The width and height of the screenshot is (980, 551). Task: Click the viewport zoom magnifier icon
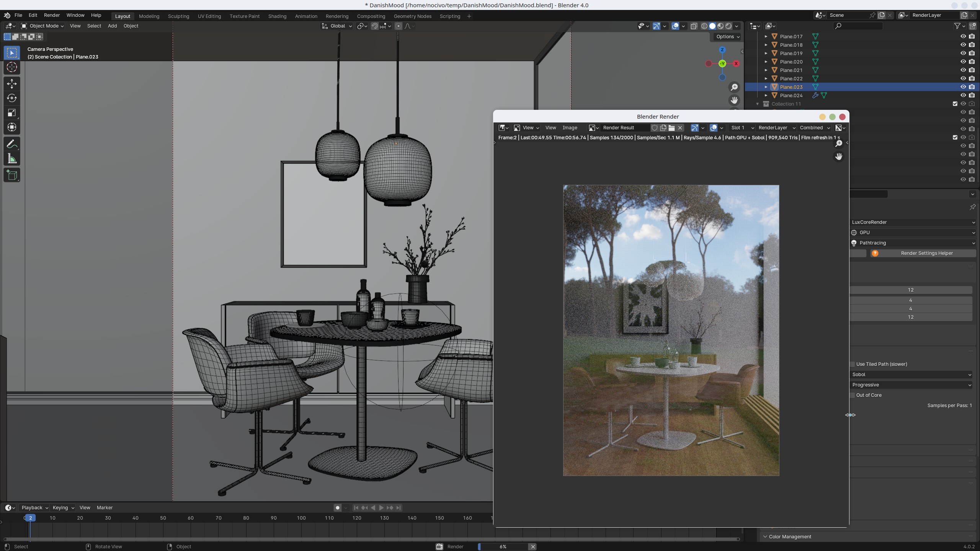pyautogui.click(x=734, y=87)
